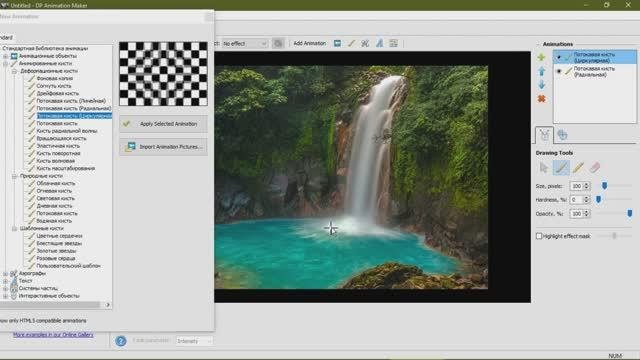Viewport: 640px width, 360px height.
Task: Add a new animation with green plus
Action: pos(541,58)
